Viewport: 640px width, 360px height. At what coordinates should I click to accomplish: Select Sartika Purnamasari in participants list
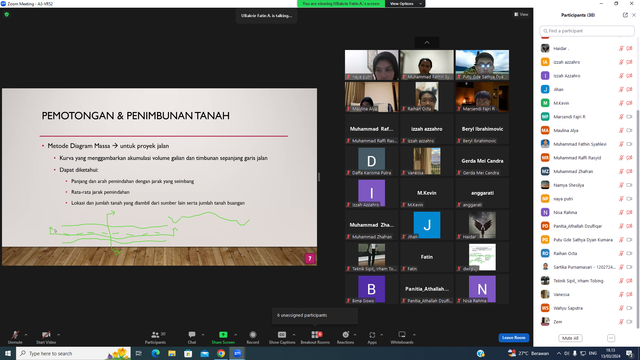587,267
